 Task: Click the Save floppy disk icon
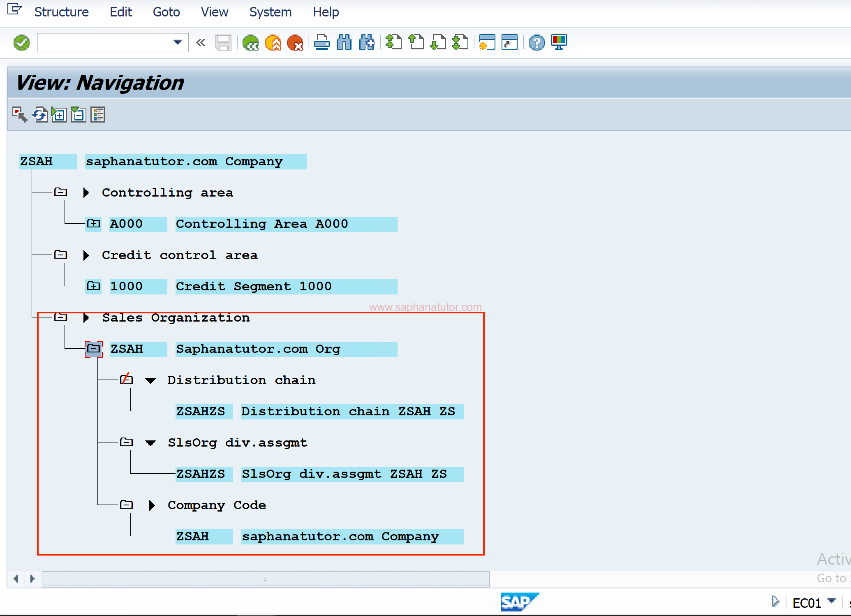(x=223, y=42)
